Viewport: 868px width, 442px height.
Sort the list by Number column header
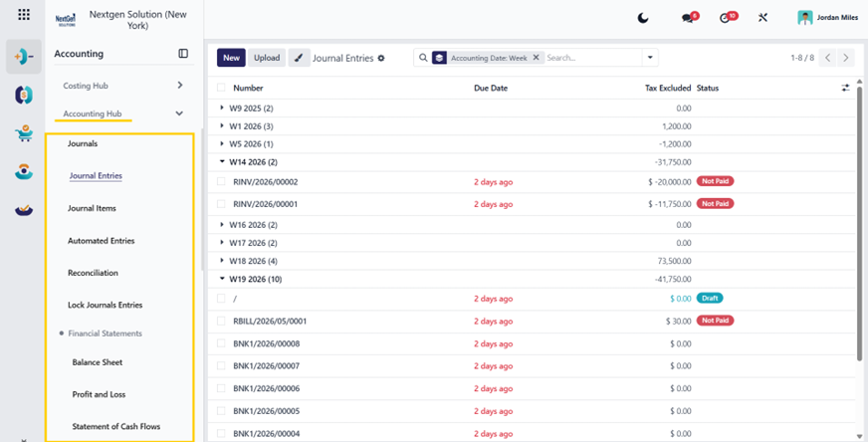point(248,88)
